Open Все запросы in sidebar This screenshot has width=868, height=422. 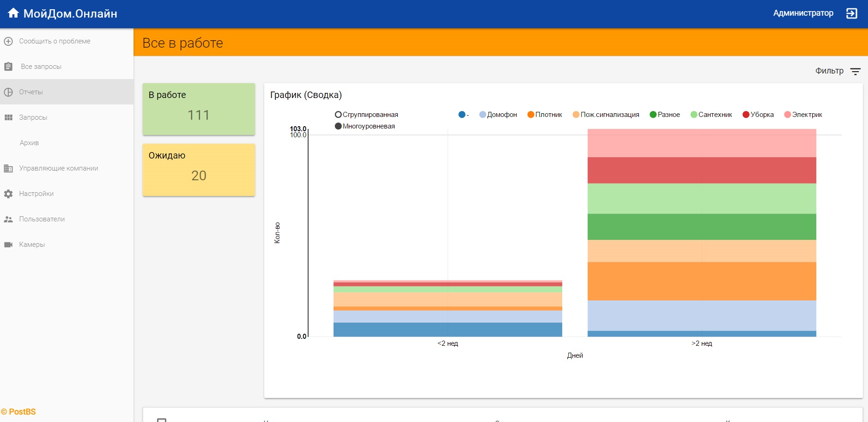tap(67, 67)
